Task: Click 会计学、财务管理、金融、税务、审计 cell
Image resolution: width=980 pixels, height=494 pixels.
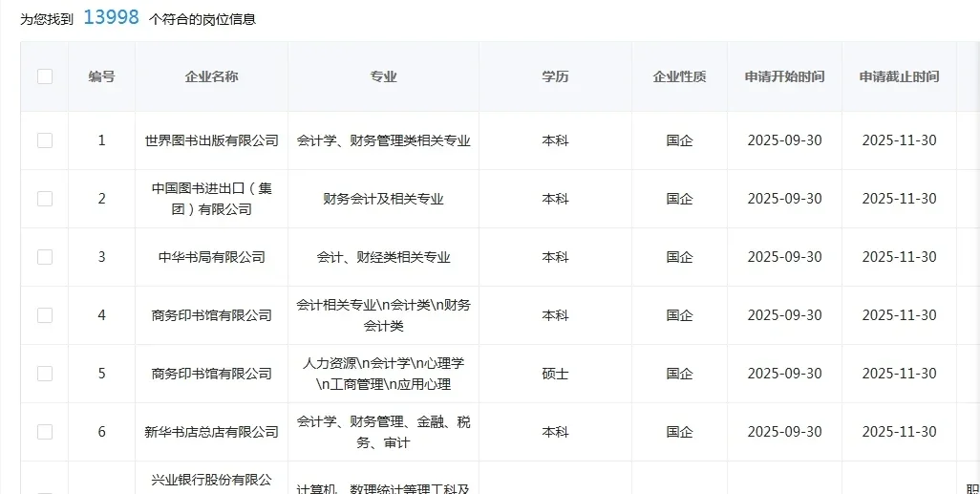Action: [x=383, y=432]
